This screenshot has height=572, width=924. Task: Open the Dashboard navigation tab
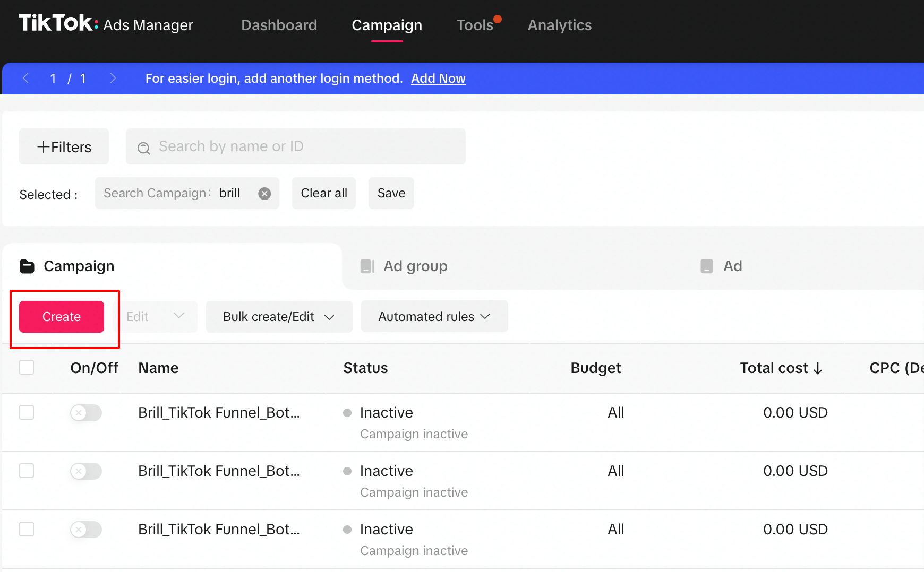(279, 25)
